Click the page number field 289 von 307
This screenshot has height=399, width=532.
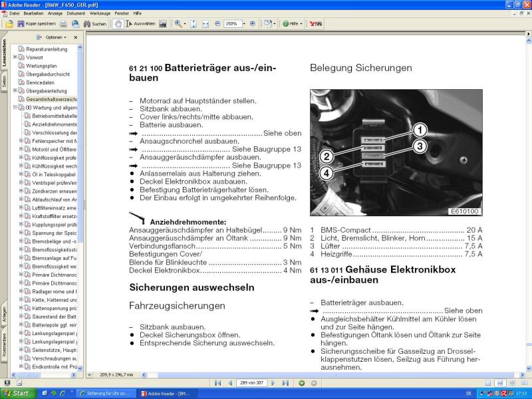coord(252,383)
